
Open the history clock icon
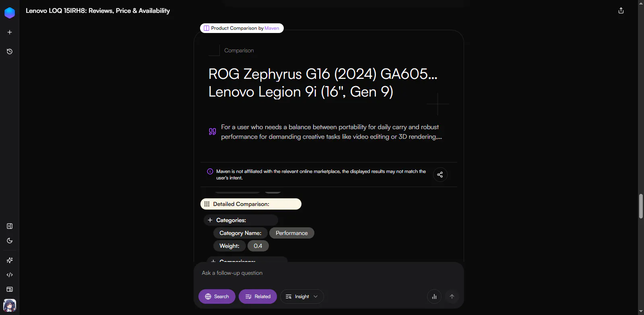point(10,51)
